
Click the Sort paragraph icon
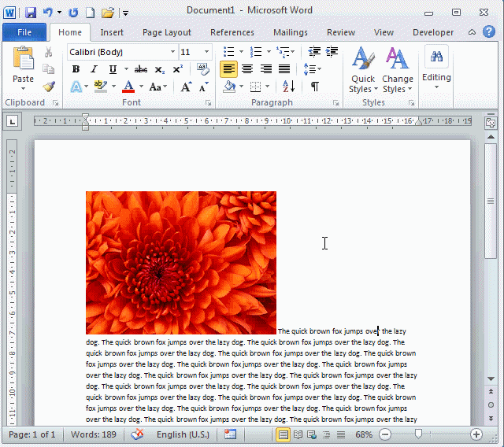point(288,87)
